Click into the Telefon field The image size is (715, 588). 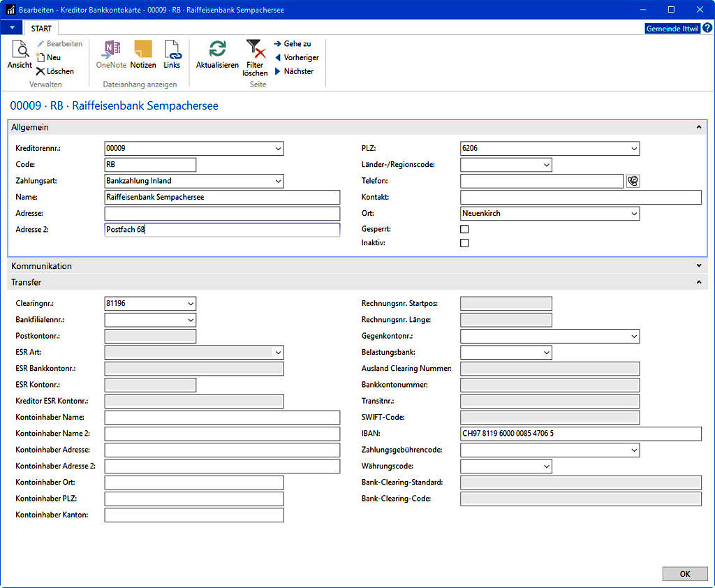point(542,181)
